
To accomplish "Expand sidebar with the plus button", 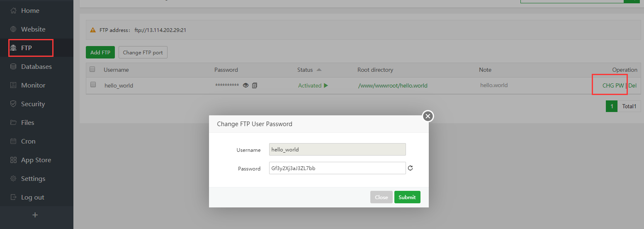I will point(35,215).
